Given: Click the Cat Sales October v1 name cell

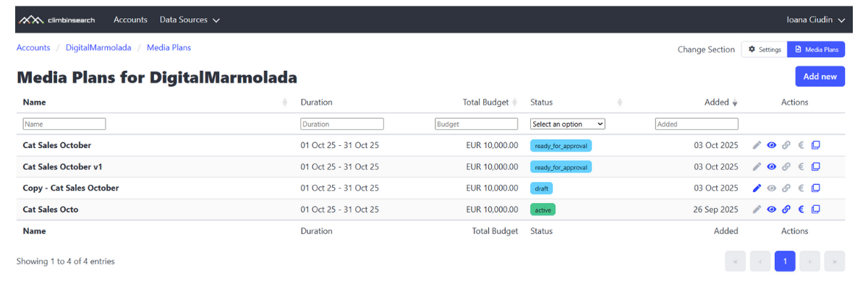Looking at the screenshot, I should pos(63,167).
